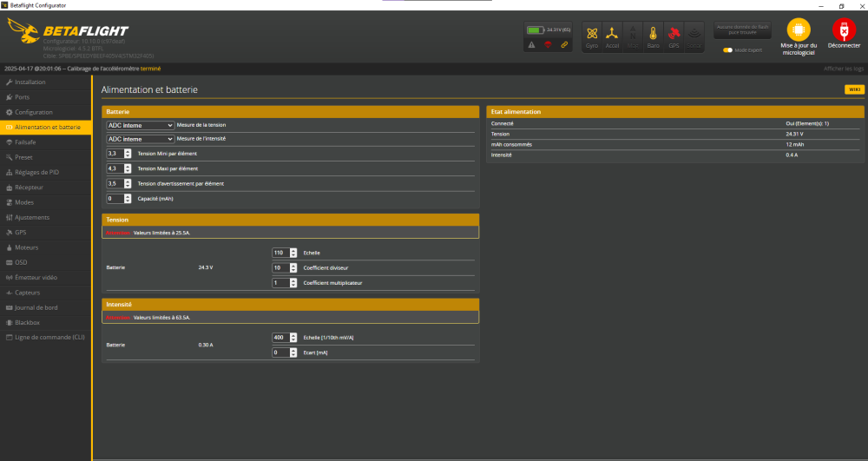Toggle the Mode Expert switch
The width and height of the screenshot is (868, 461).
[x=727, y=50]
